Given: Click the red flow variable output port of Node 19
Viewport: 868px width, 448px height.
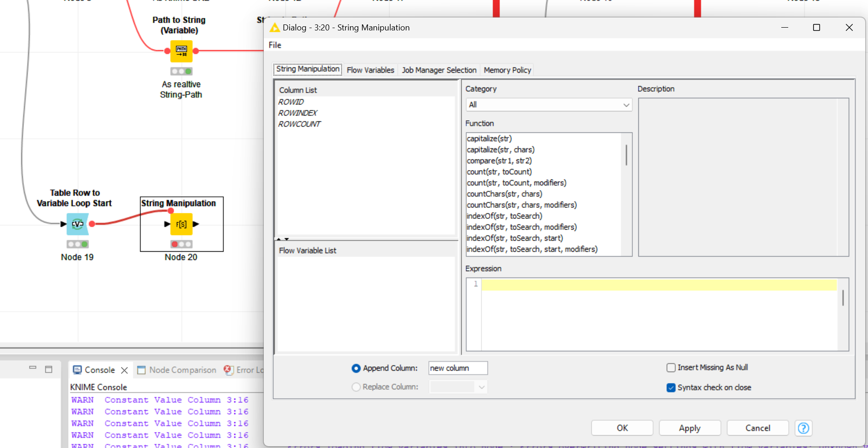Looking at the screenshot, I should 92,224.
